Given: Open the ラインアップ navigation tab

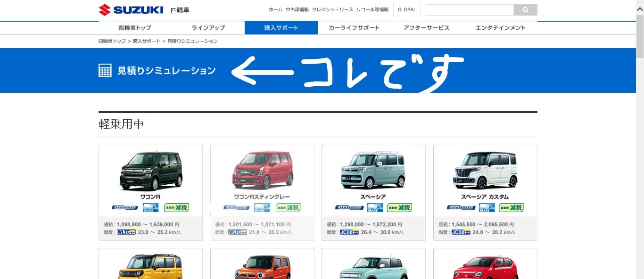Looking at the screenshot, I should [208, 28].
